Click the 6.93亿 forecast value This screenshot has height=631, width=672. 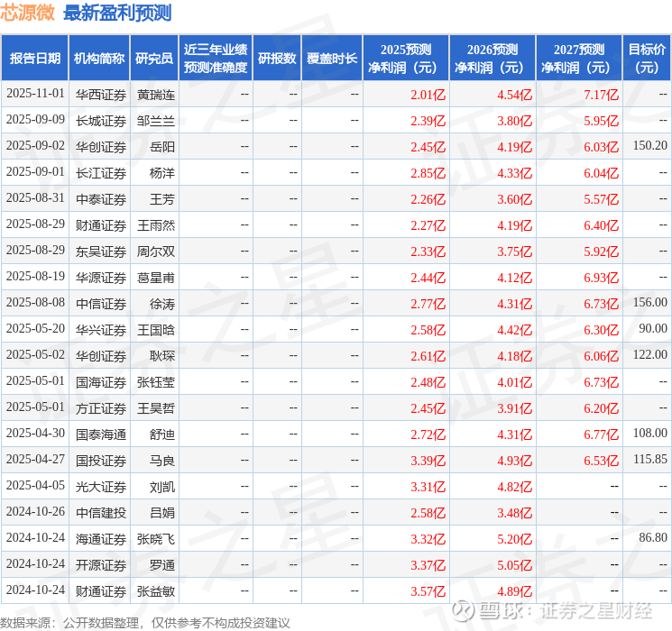(601, 278)
